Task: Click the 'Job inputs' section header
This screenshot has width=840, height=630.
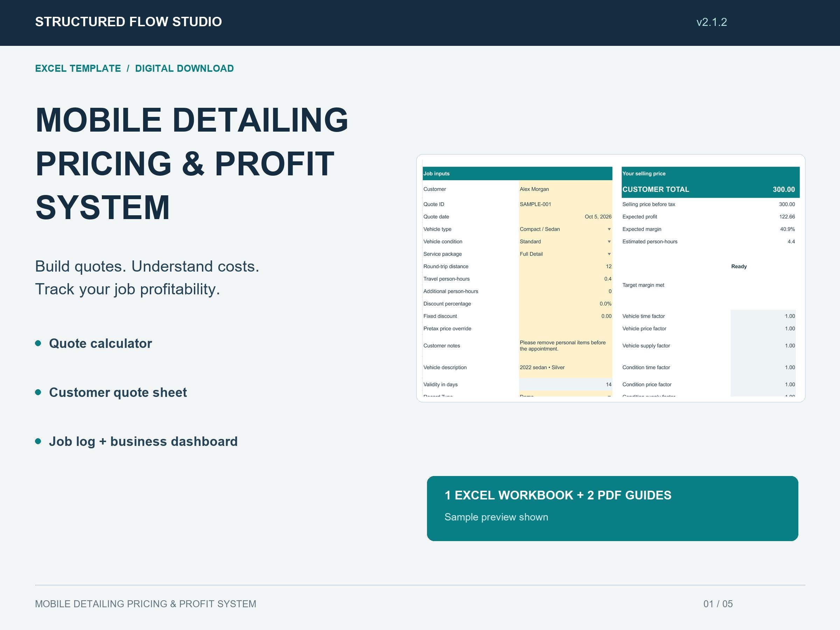Action: tap(517, 174)
